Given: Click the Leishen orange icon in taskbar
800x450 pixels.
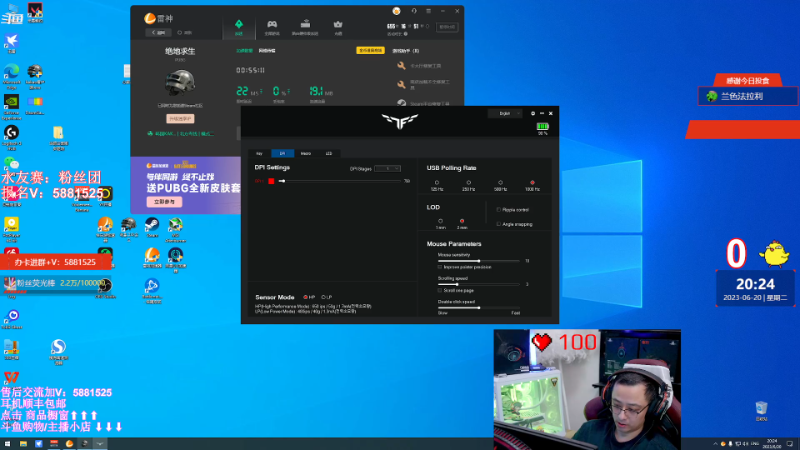Looking at the screenshot, I should click(69, 444).
